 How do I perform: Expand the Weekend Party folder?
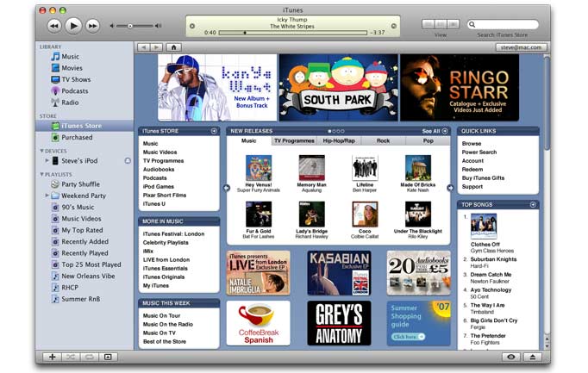click(47, 196)
